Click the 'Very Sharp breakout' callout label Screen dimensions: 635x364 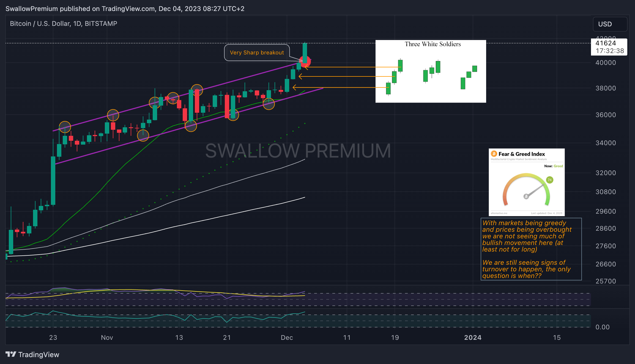tap(257, 53)
